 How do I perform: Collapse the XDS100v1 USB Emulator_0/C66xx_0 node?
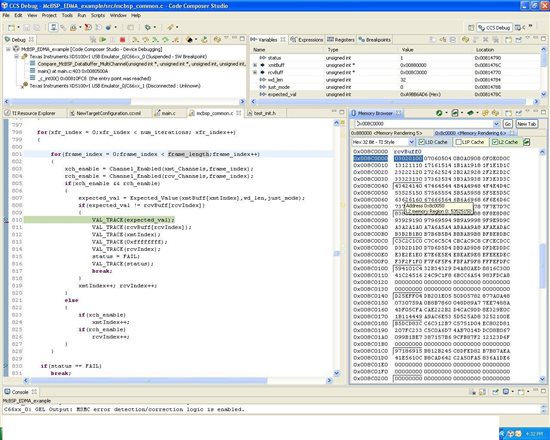pyautogui.click(x=16, y=56)
